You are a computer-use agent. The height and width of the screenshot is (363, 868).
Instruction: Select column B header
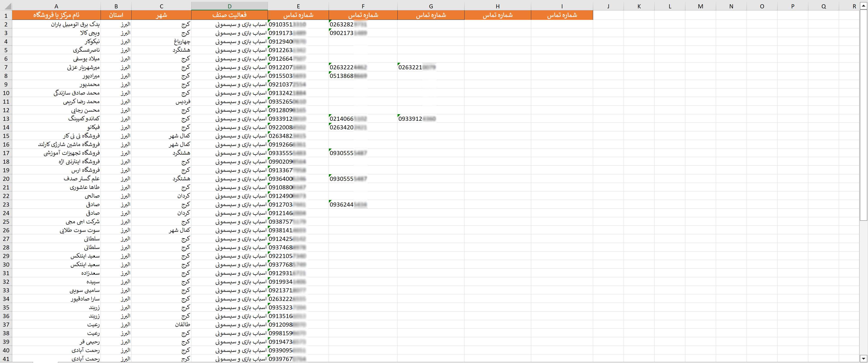point(116,6)
